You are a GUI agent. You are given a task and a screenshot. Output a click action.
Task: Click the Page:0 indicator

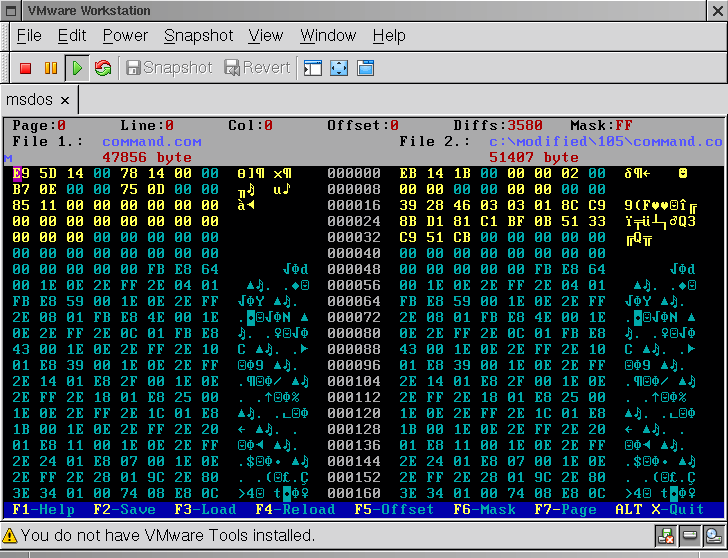tap(39, 125)
